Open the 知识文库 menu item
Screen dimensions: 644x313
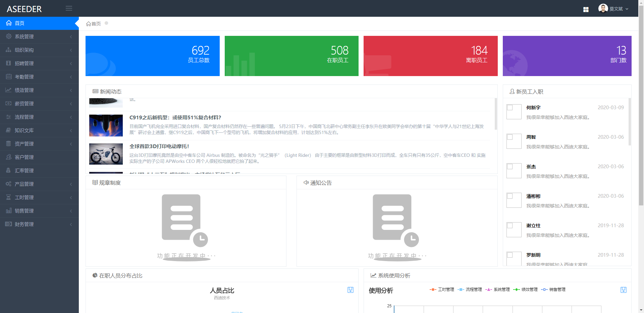click(39, 130)
